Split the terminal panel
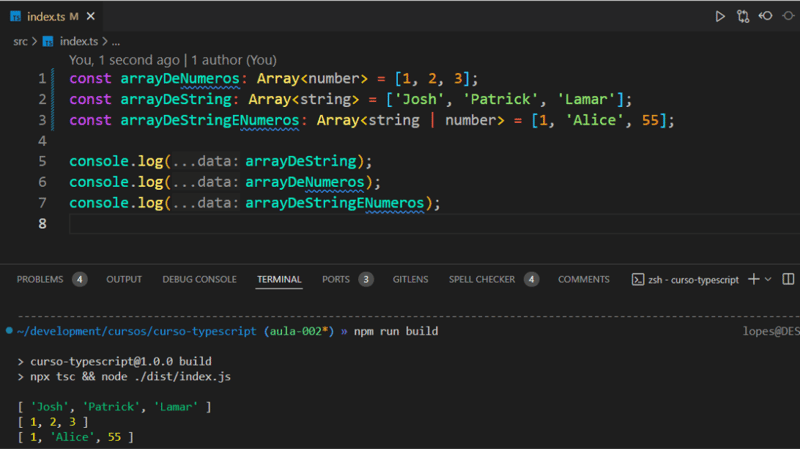This screenshot has width=800, height=449. 788,279
